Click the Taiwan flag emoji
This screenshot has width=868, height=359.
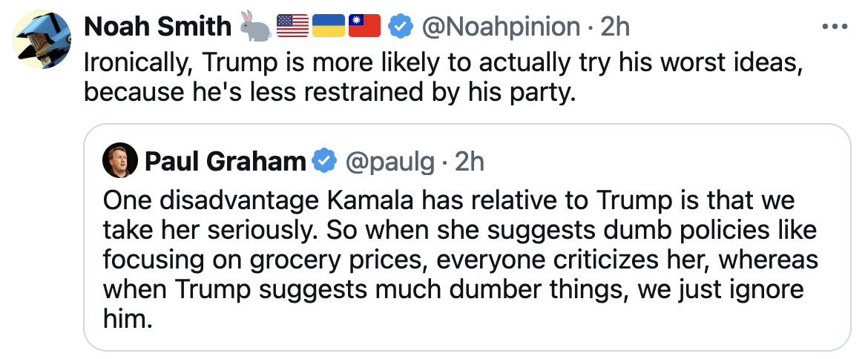click(x=364, y=27)
